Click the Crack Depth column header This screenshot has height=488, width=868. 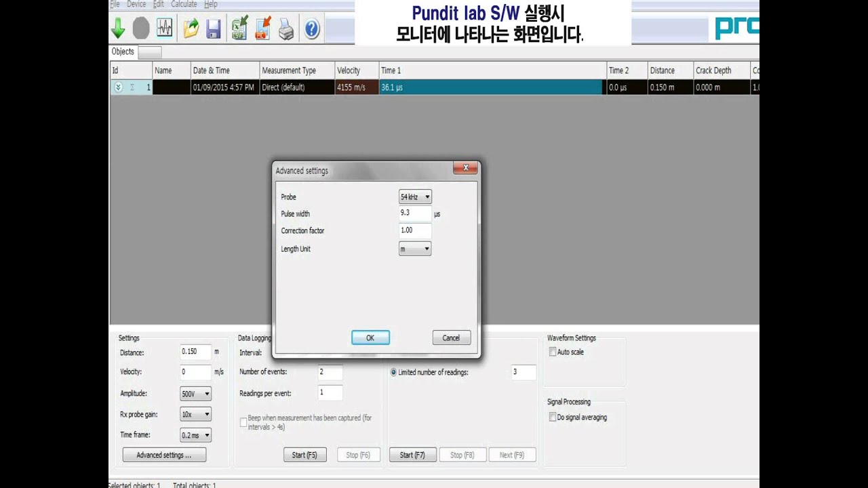pos(722,70)
